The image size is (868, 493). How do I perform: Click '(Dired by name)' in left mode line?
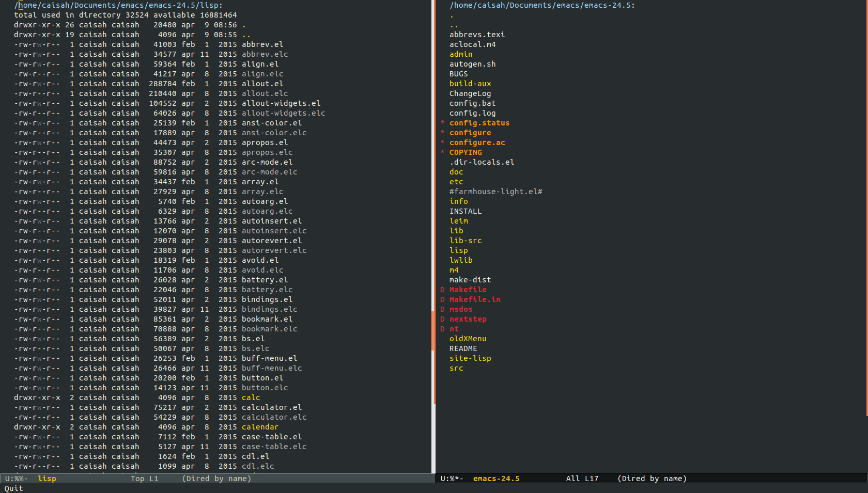(x=216, y=479)
